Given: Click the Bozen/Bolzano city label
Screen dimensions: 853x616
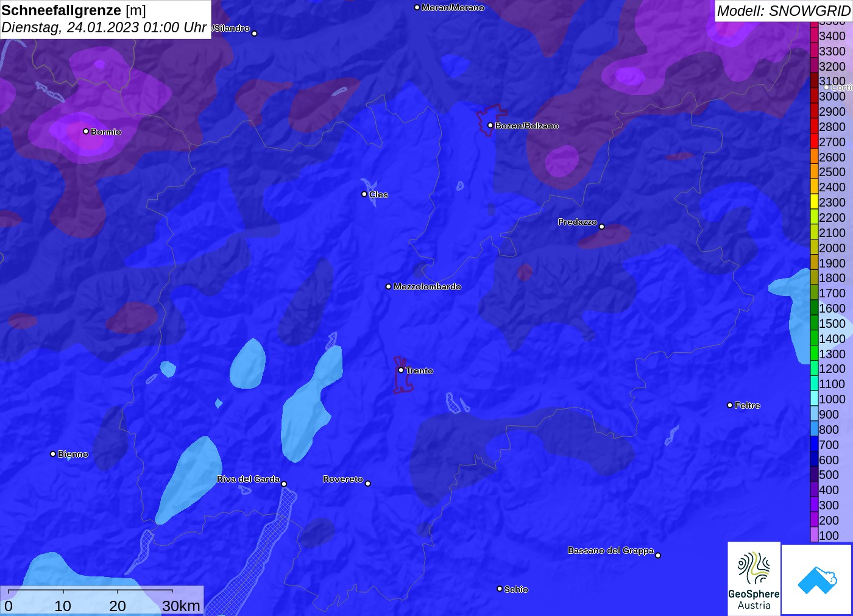Looking at the screenshot, I should pos(526,126).
